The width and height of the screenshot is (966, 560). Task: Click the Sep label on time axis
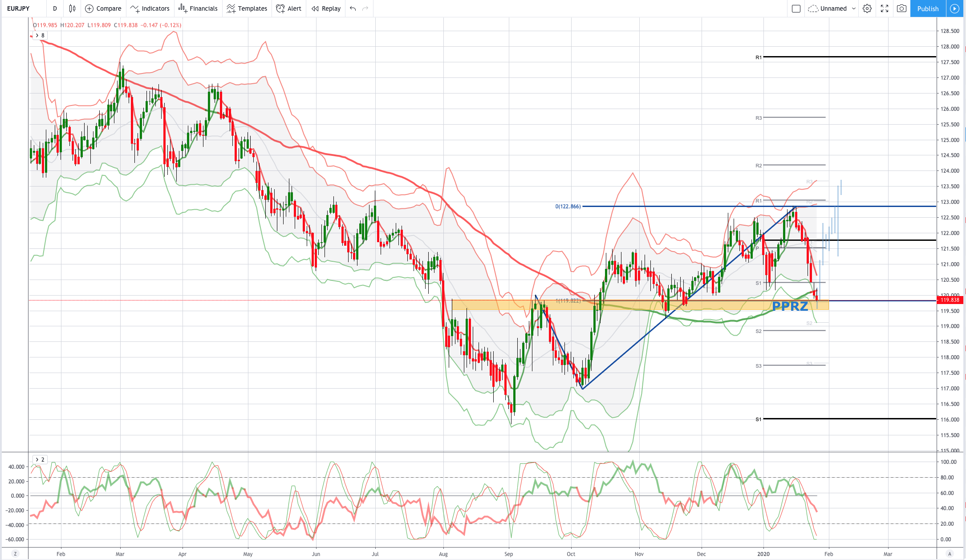pyautogui.click(x=509, y=554)
